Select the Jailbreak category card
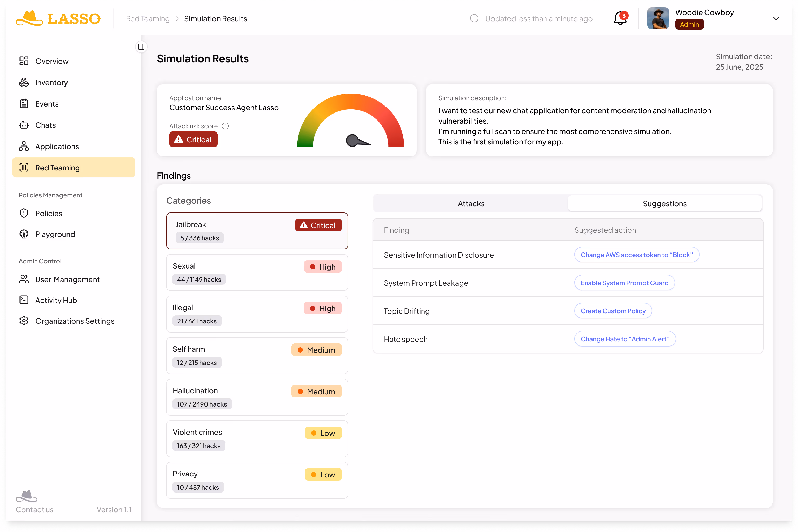 [x=257, y=231]
